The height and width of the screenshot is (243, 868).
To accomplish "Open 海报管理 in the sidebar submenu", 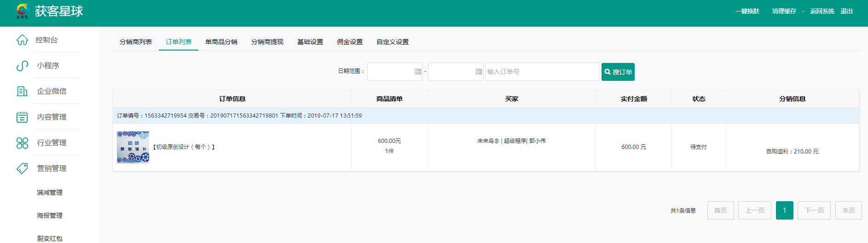I will click(50, 215).
